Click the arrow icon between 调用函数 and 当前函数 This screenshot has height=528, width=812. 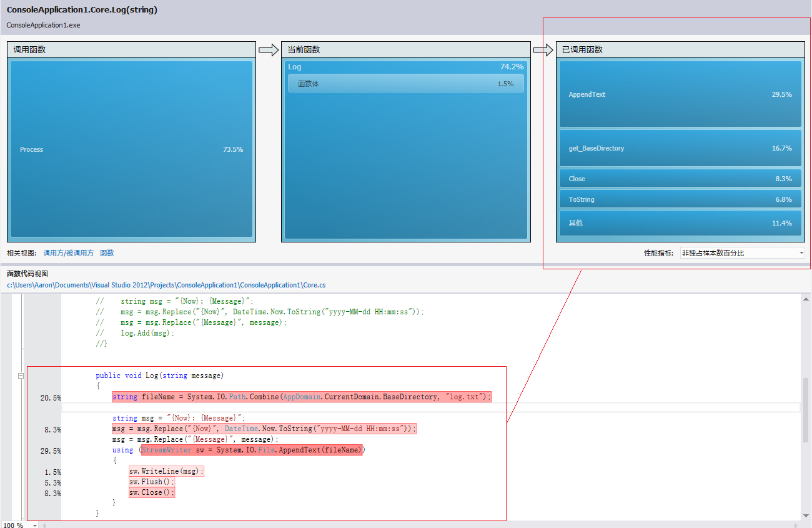[x=269, y=50]
